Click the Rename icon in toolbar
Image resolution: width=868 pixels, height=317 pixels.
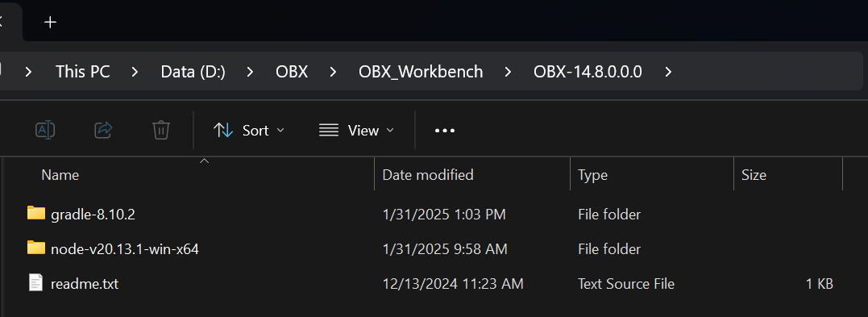tap(45, 130)
